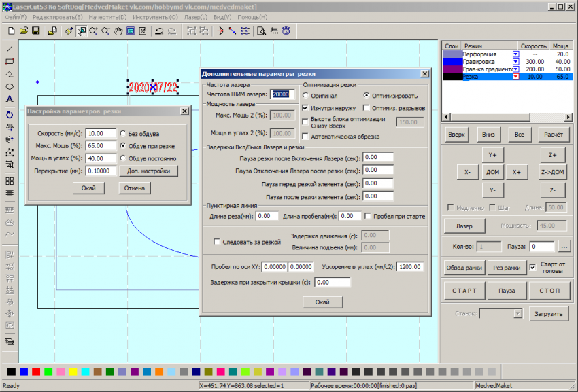Select the Без обдува radio option
This screenshot has height=392, width=578.
point(123,133)
